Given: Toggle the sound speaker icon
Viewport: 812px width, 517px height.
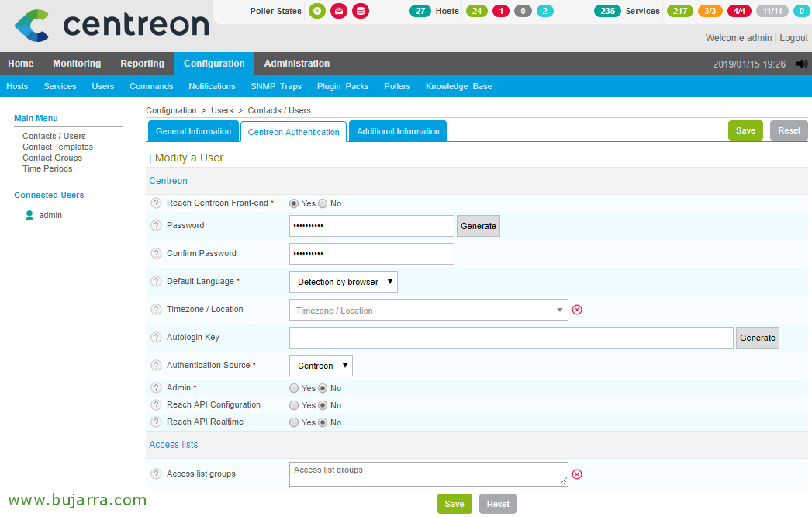Looking at the screenshot, I should tap(802, 64).
